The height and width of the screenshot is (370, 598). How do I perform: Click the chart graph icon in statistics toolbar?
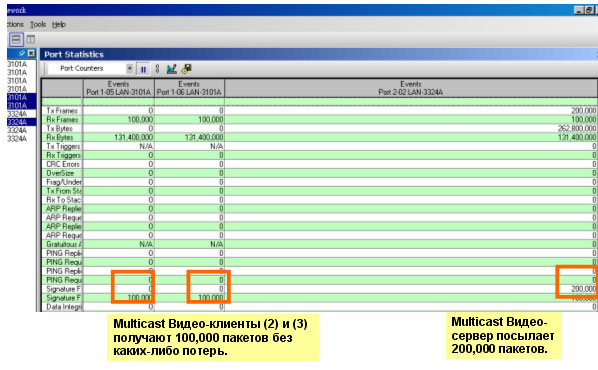(172, 69)
